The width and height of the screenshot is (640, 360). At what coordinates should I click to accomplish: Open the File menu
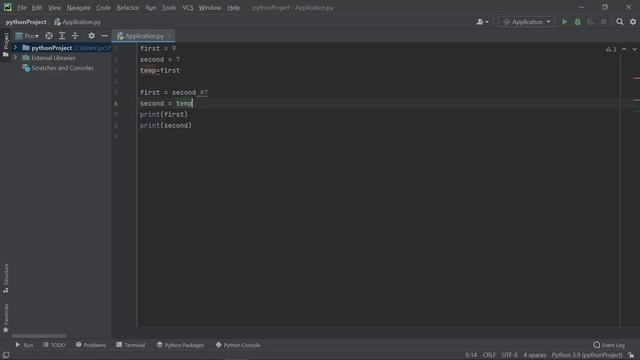coord(22,8)
